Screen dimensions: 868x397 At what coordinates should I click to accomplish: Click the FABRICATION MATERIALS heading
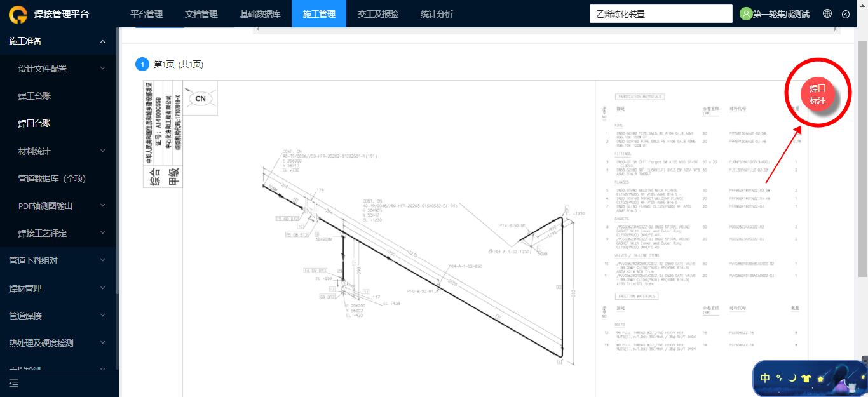coord(640,97)
